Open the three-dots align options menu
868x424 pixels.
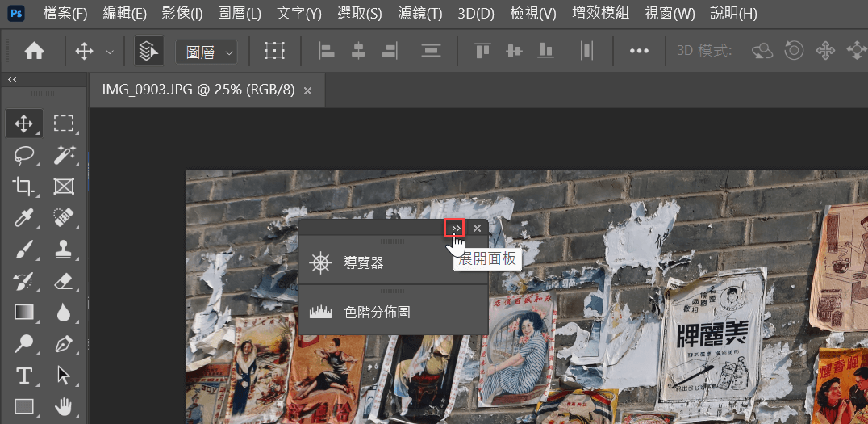pyautogui.click(x=639, y=51)
